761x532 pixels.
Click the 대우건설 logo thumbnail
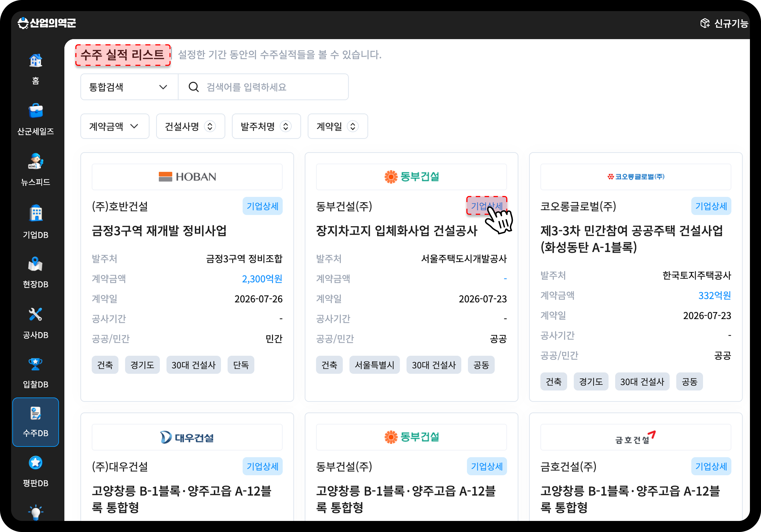pos(187,437)
